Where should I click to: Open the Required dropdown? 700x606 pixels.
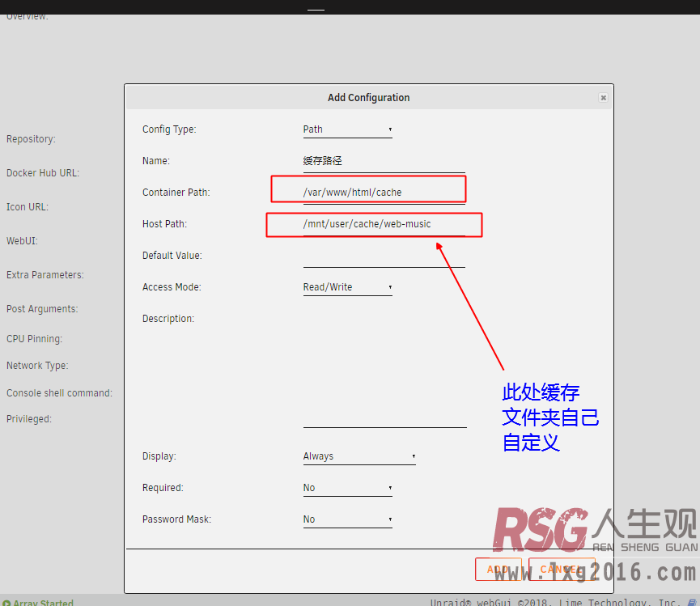tap(347, 488)
